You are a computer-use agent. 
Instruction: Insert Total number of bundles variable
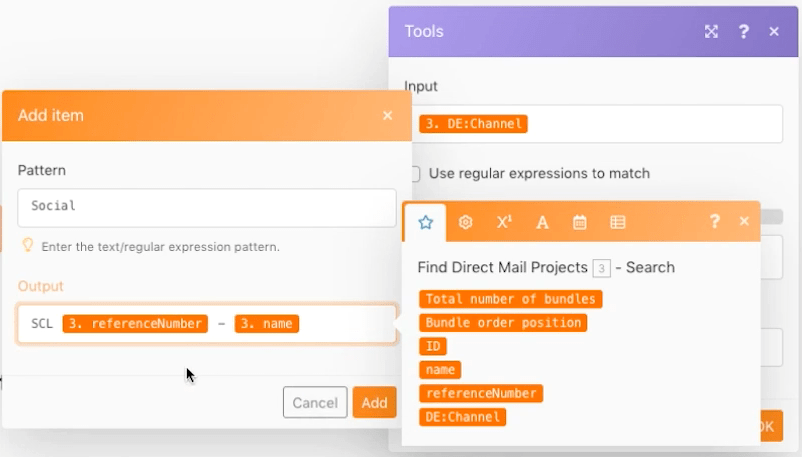point(510,299)
